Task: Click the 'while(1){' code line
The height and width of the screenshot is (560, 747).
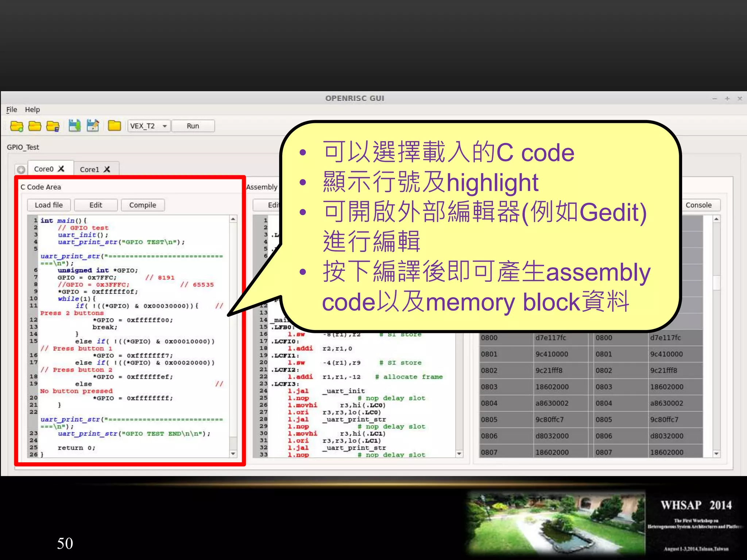Action: 77,299
